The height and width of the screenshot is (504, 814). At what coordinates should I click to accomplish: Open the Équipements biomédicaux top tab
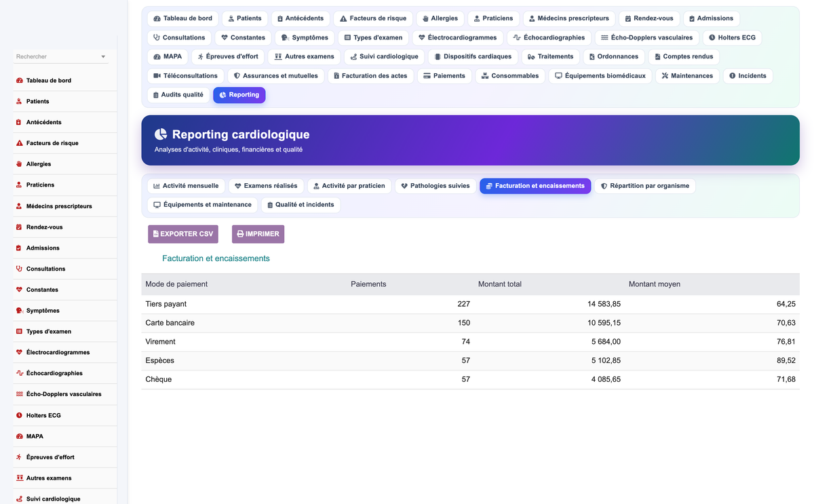(x=600, y=75)
